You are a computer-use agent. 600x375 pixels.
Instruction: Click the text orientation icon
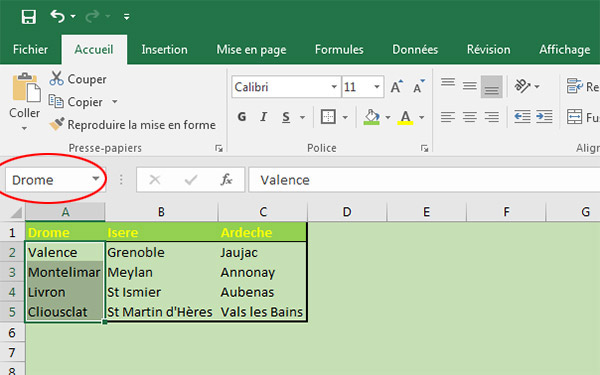(x=522, y=86)
